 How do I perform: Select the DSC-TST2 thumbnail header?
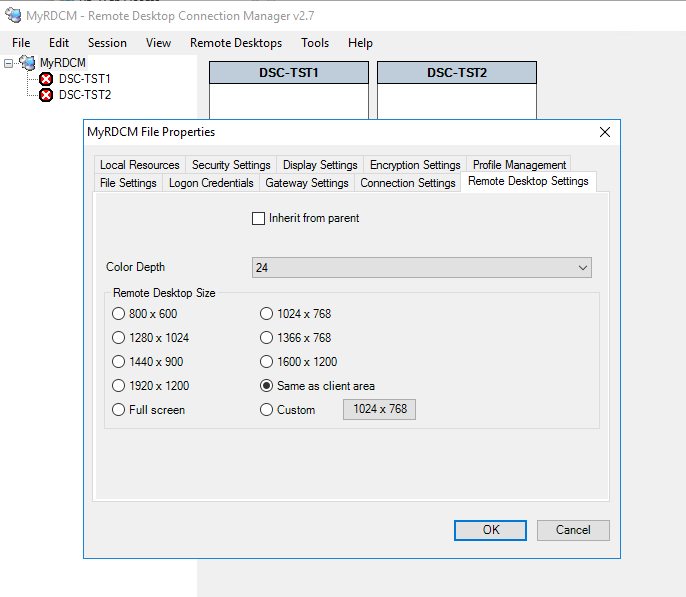point(457,73)
